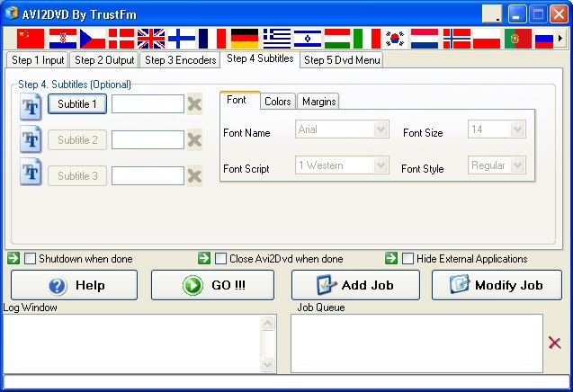Click Log Window scrollbar up arrow

(x=267, y=323)
